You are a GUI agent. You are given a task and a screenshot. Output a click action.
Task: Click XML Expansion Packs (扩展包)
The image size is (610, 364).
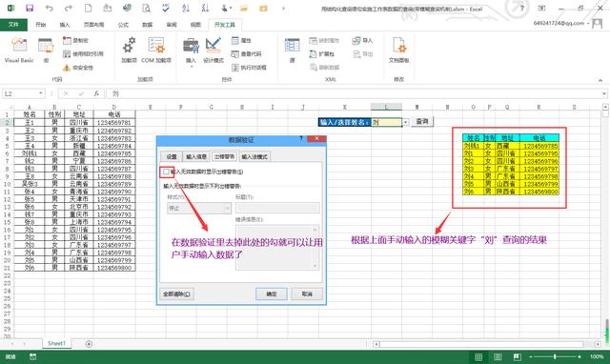tap(322, 53)
